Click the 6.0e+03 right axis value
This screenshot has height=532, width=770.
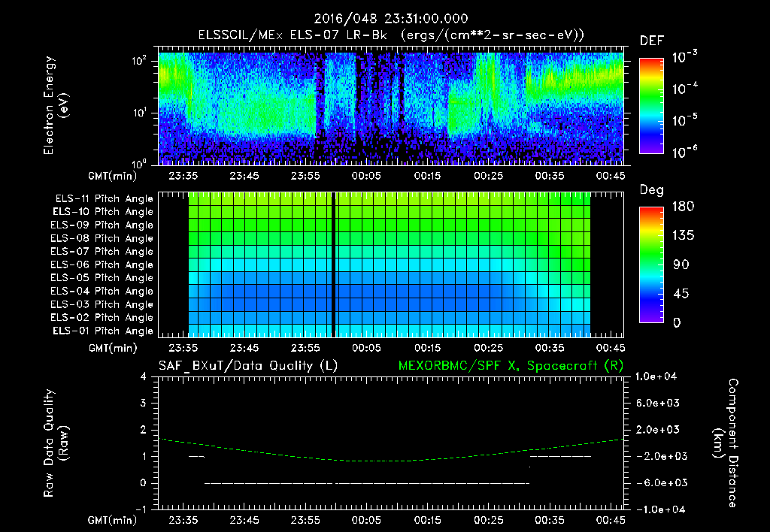(x=658, y=404)
